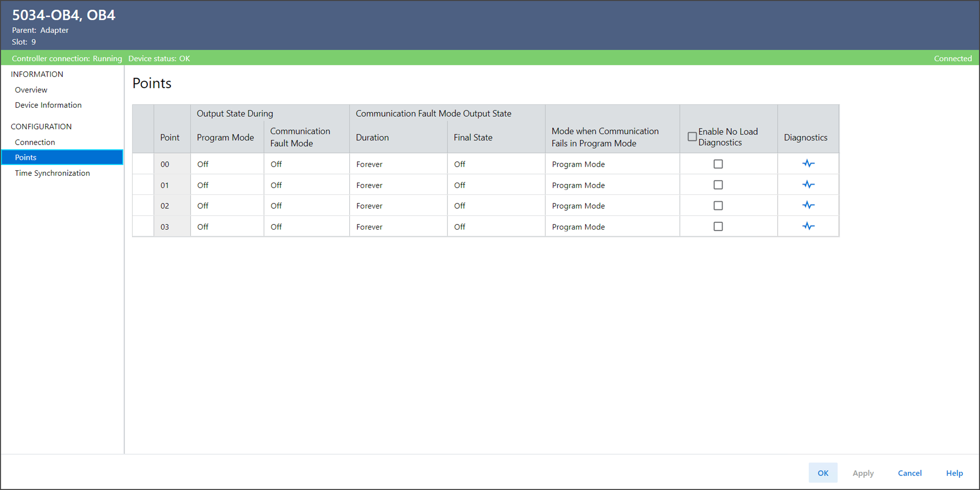
Task: Open diagnostics for point 00
Action: 808,164
